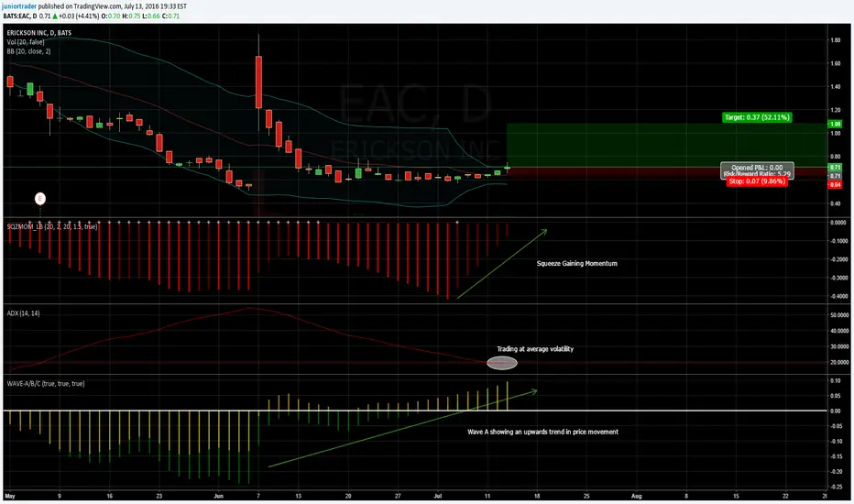Click the 1.08 target price axis tag
The width and height of the screenshot is (854, 504).
(x=835, y=125)
